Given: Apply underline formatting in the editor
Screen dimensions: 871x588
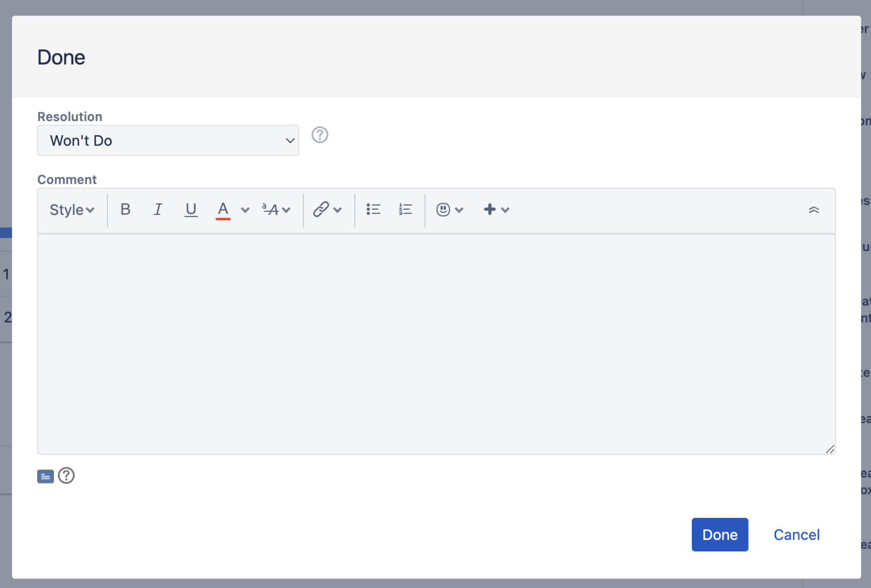Looking at the screenshot, I should tap(191, 210).
